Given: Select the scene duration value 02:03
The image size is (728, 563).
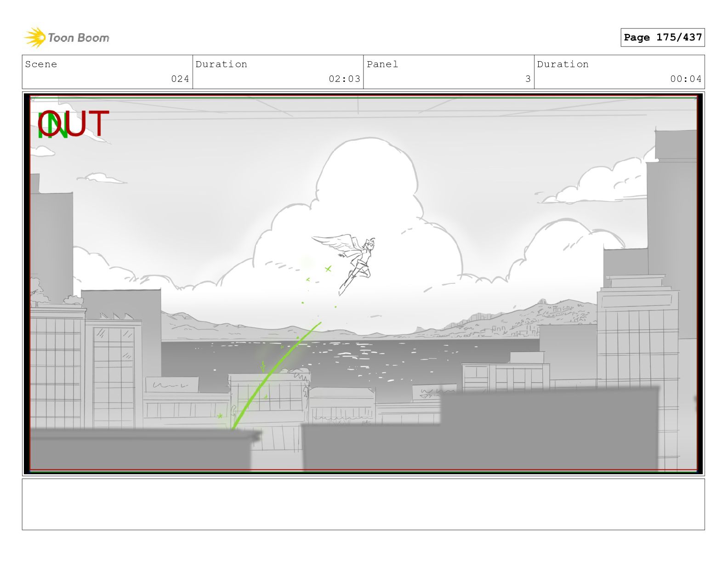Looking at the screenshot, I should tap(344, 79).
